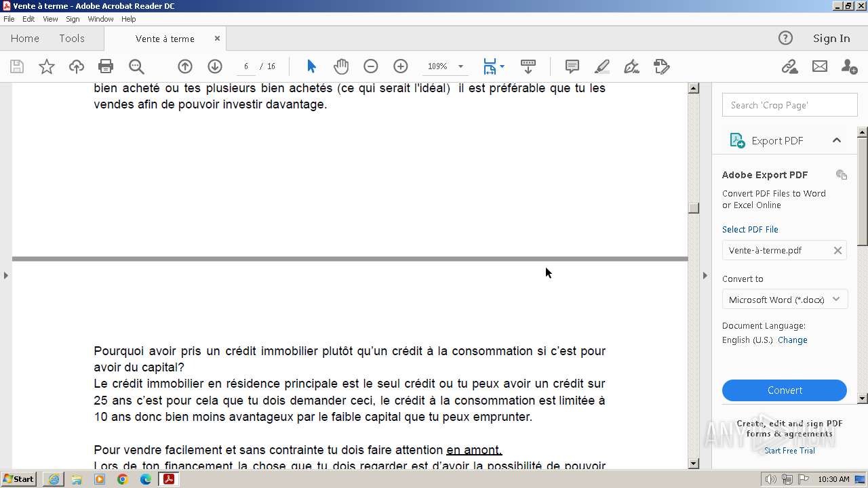Screen dimensions: 868x488
Task: Go to the next page arrow
Action: [x=215, y=66]
